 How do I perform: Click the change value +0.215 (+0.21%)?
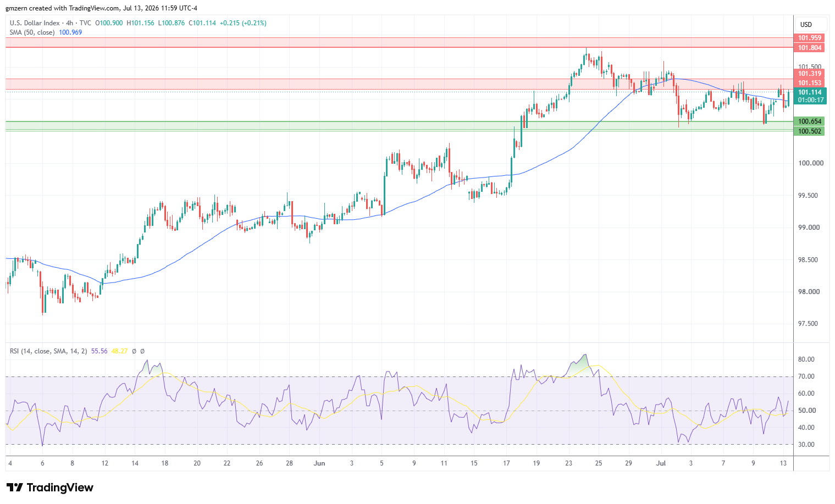click(x=243, y=23)
